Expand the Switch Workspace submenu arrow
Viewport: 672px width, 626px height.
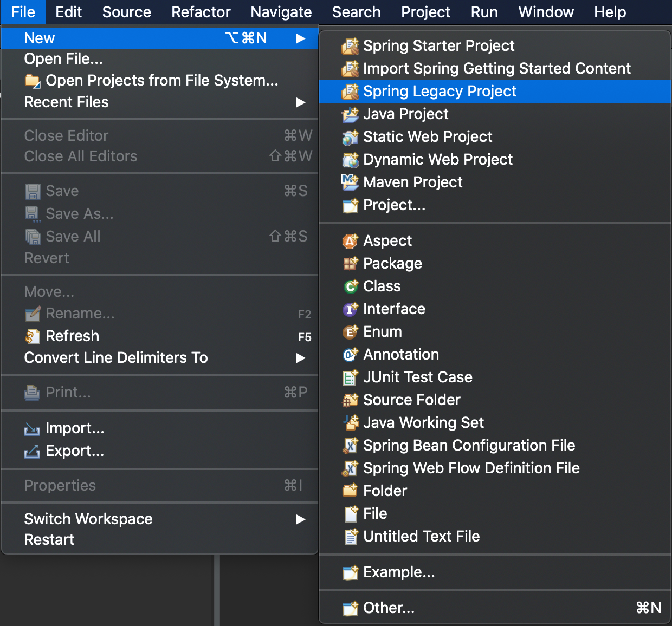(x=300, y=519)
